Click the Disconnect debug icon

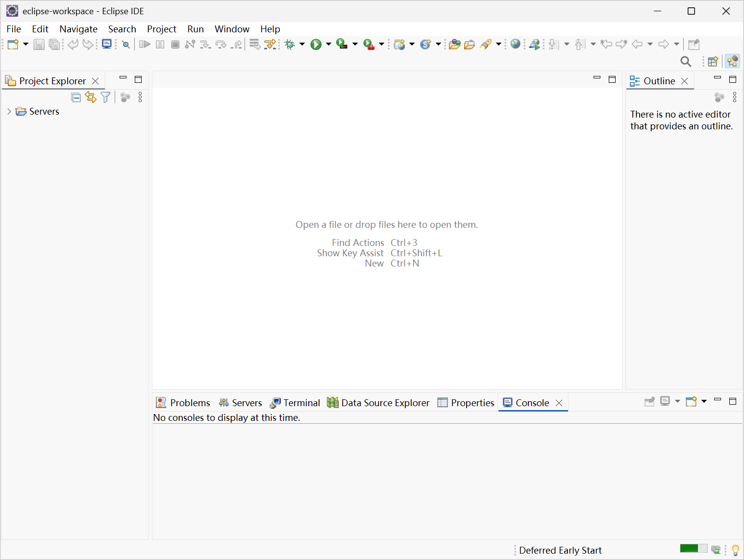tap(190, 45)
